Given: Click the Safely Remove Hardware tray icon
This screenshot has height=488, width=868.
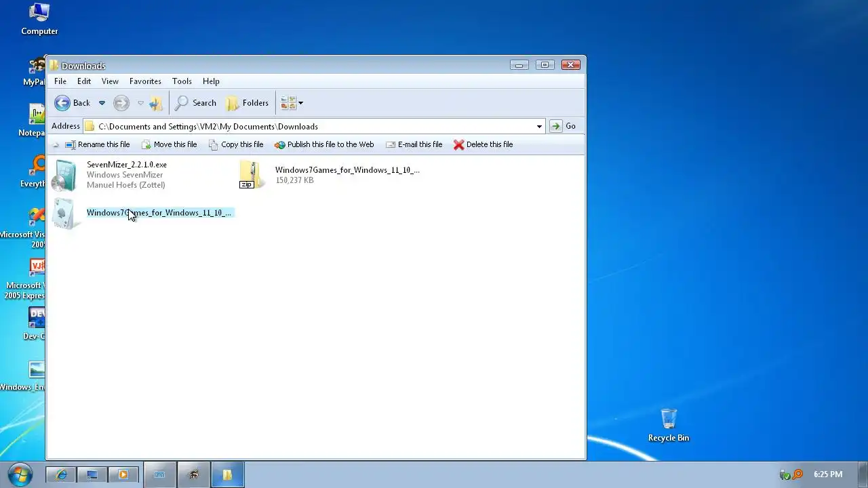Looking at the screenshot, I should (785, 474).
